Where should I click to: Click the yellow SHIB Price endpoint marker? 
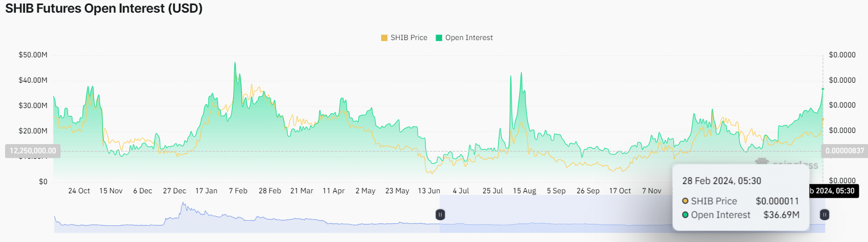(x=823, y=120)
